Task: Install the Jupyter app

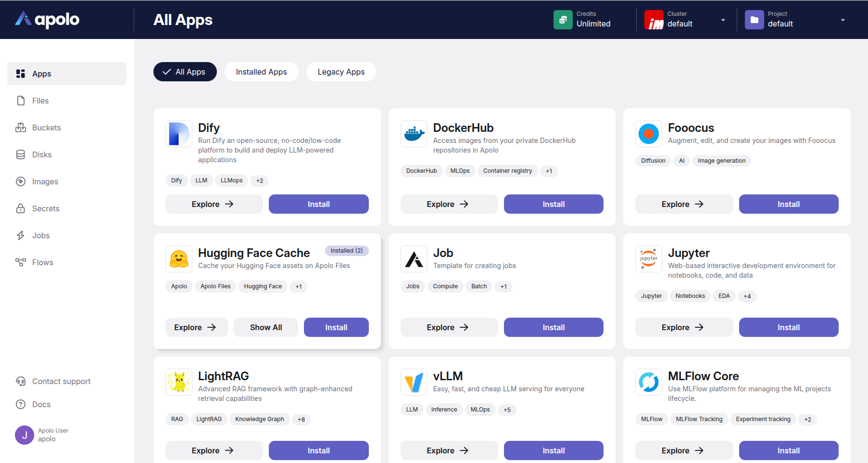Action: click(789, 327)
